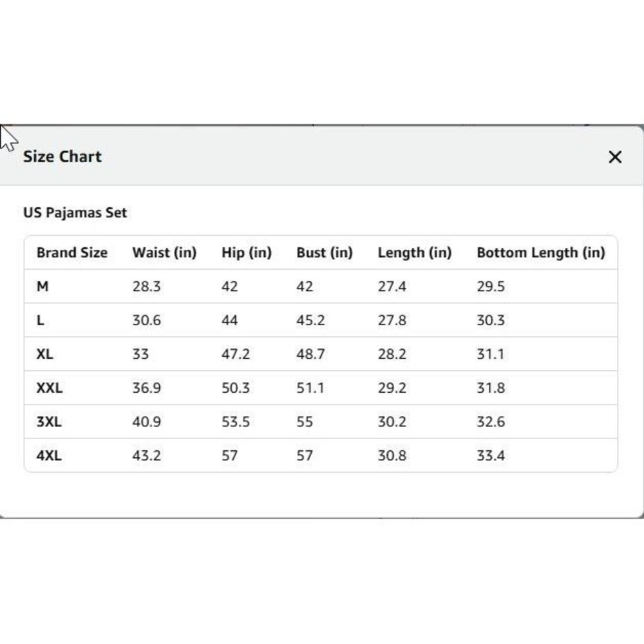The height and width of the screenshot is (644, 644).
Task: Select the L size row label
Action: point(40,320)
